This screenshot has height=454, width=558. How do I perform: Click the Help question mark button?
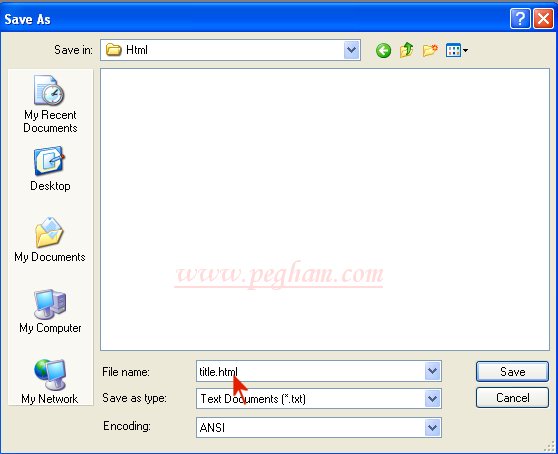pyautogui.click(x=520, y=19)
